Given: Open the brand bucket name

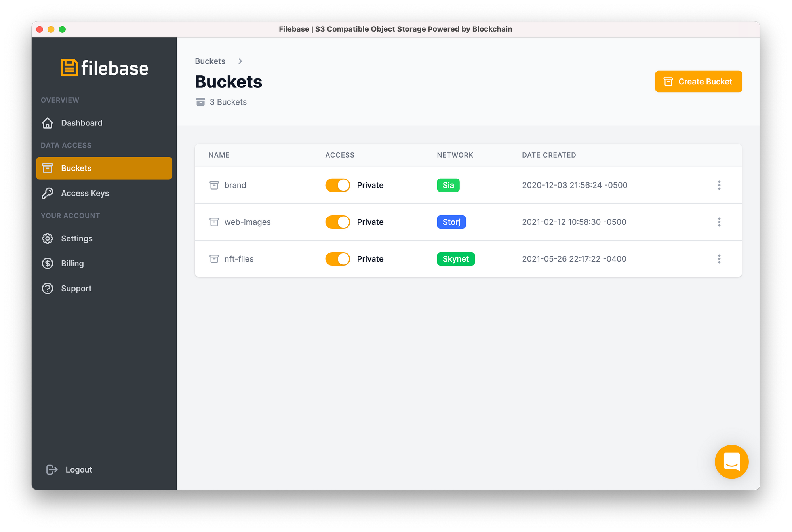Looking at the screenshot, I should (x=235, y=185).
